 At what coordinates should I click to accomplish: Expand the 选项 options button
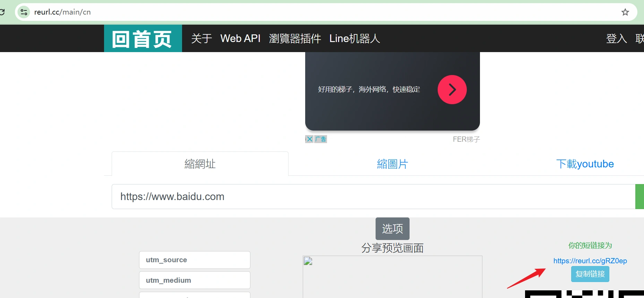392,229
